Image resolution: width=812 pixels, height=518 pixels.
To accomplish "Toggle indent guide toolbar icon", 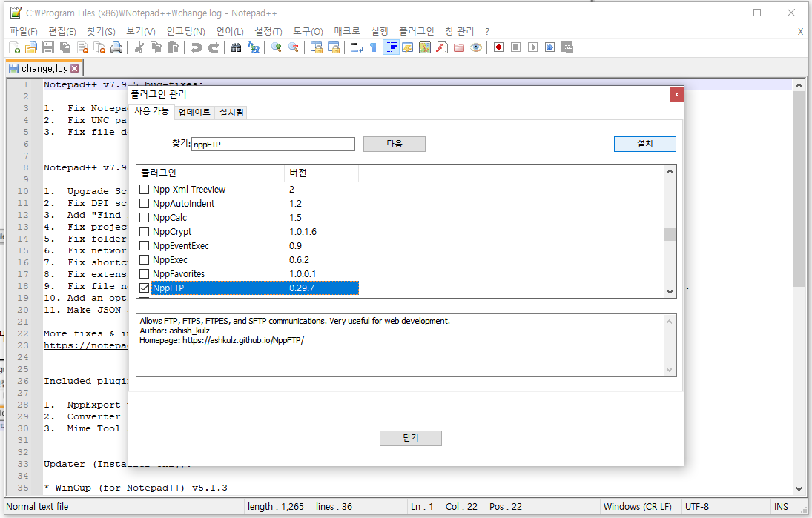I will click(391, 47).
